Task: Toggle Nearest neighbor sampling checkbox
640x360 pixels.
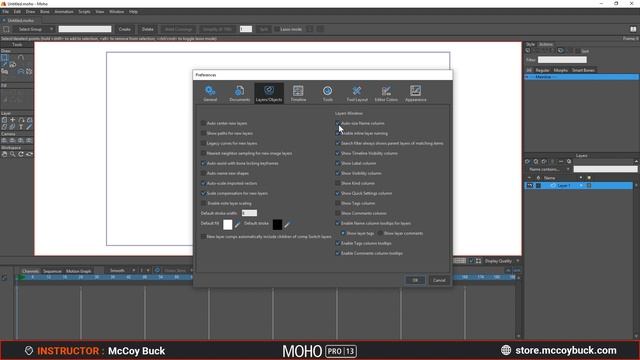Action: pos(203,153)
